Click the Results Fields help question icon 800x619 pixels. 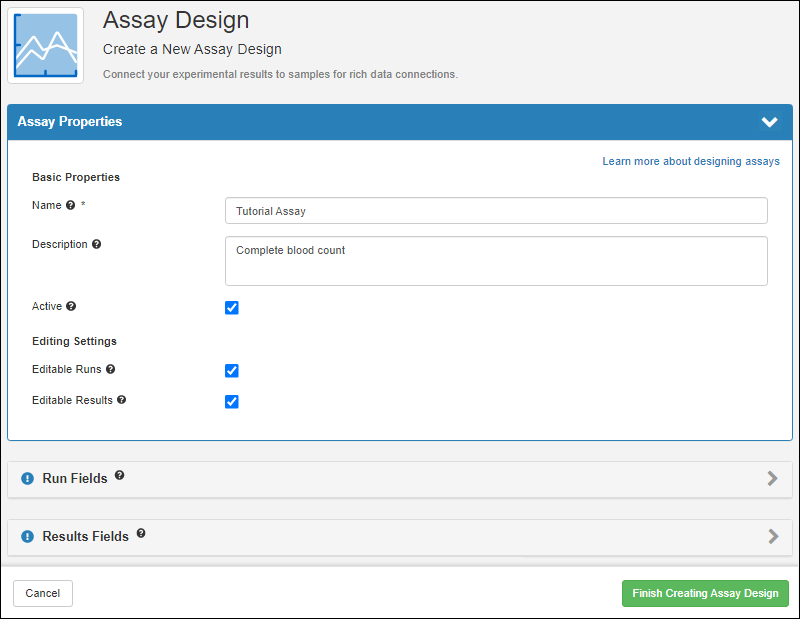click(141, 534)
